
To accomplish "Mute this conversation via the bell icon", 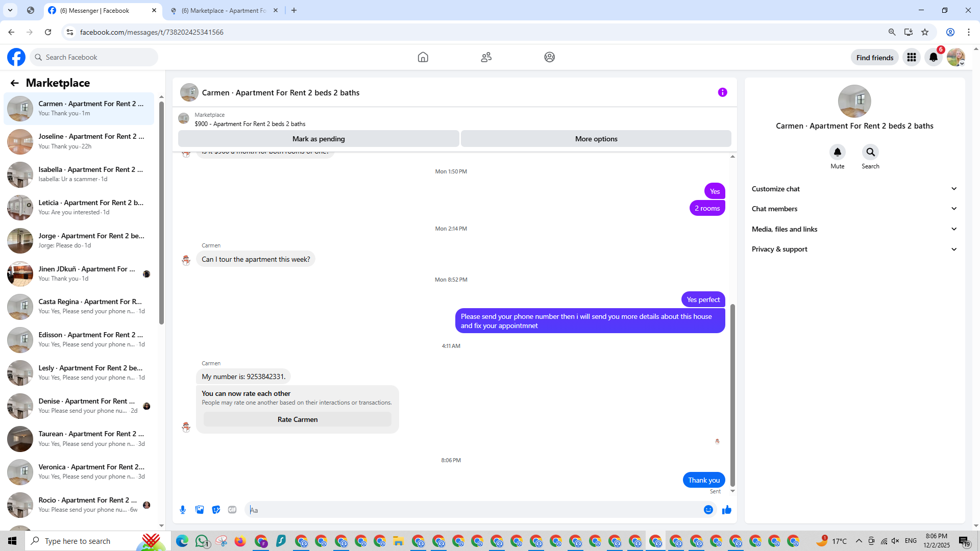I will point(837,152).
